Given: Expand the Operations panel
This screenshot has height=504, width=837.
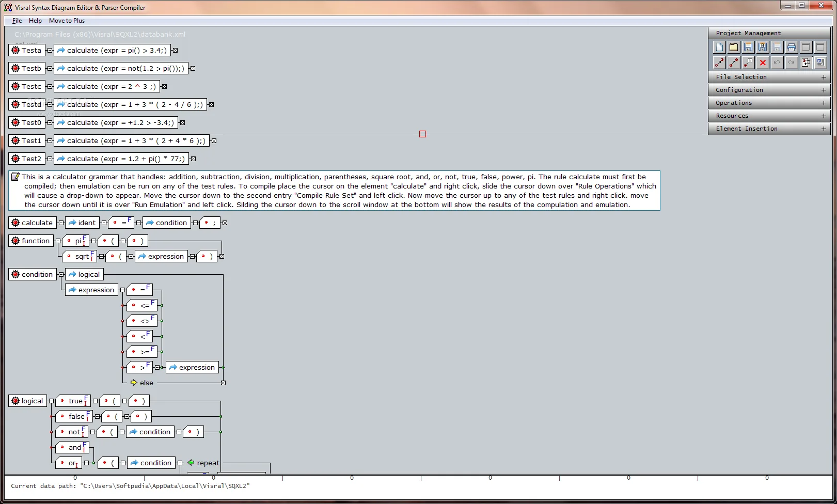Looking at the screenshot, I should pos(824,103).
